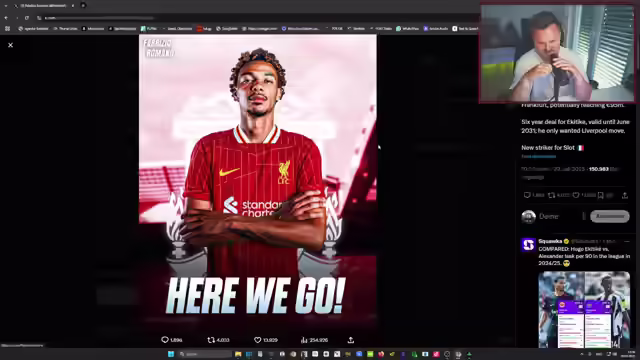Open replies icon below the image
Image resolution: width=640 pixels, height=360 pixels.
point(164,340)
